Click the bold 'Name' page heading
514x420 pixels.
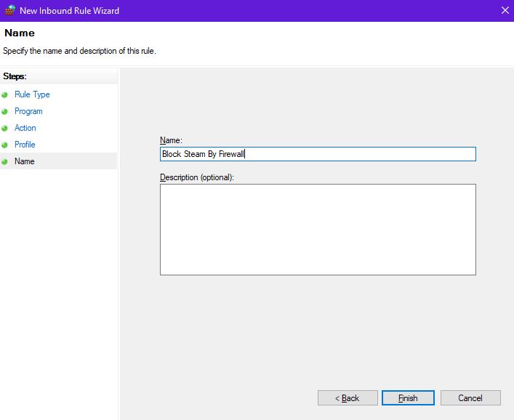coord(20,33)
